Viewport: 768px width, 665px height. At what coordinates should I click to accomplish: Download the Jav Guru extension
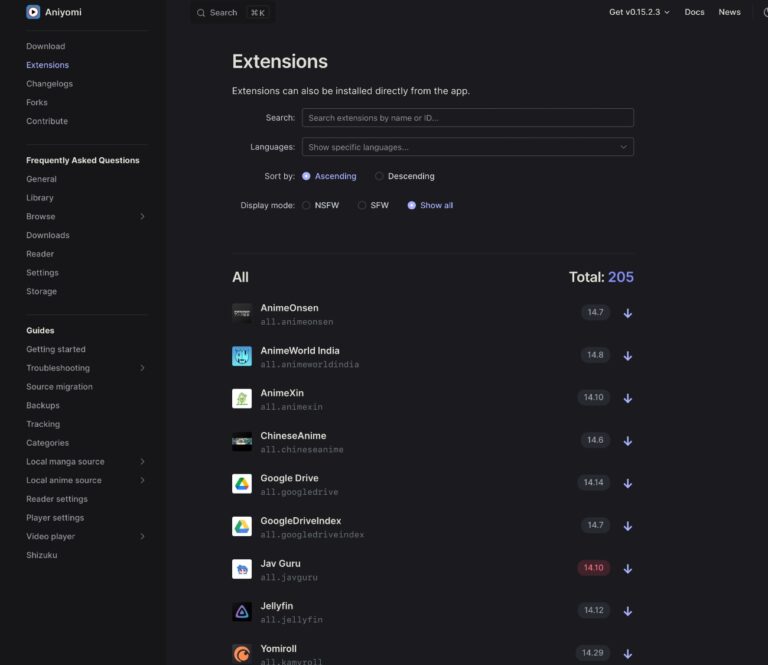click(x=628, y=568)
